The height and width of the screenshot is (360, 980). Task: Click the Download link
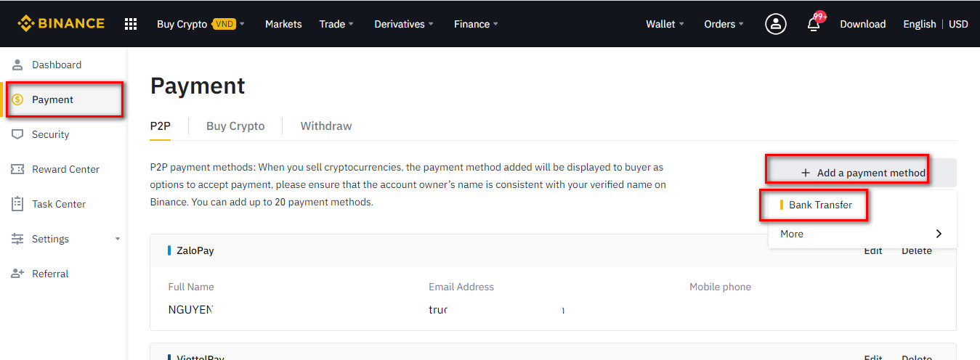click(x=862, y=24)
